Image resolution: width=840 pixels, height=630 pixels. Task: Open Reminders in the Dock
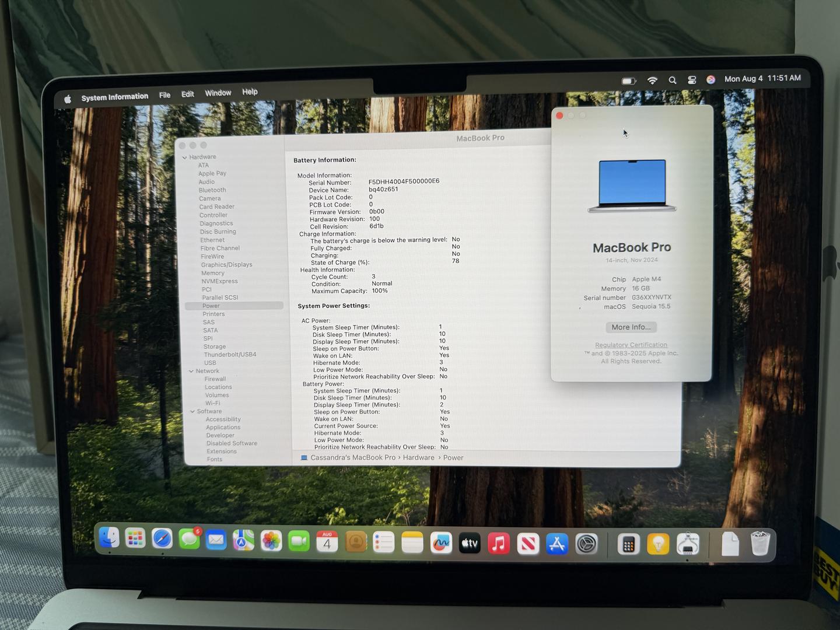coord(384,542)
